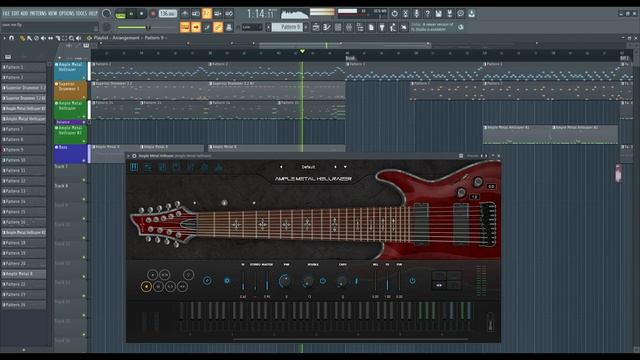Open the first Main tab icon in plugin
Screen dimensions: 640x360
tap(134, 167)
